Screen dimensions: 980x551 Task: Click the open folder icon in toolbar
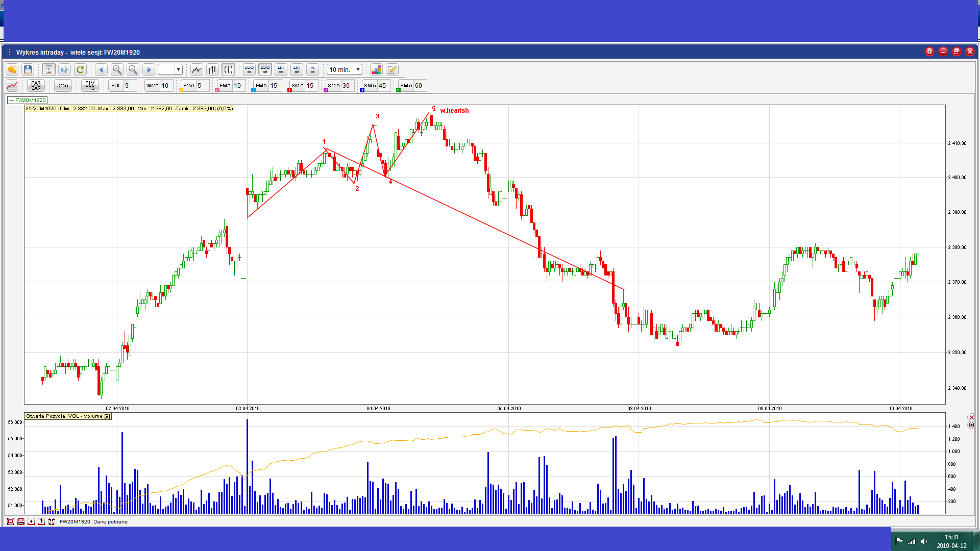pos(12,69)
